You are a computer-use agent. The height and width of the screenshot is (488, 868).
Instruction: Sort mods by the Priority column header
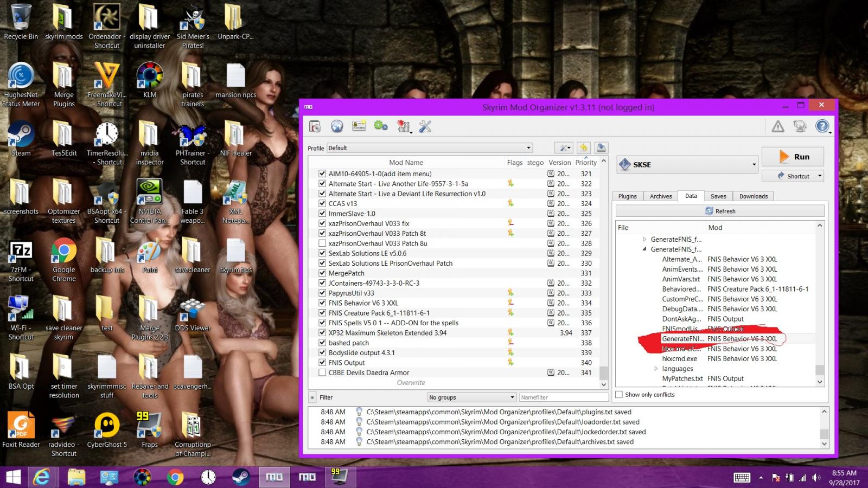(x=586, y=162)
